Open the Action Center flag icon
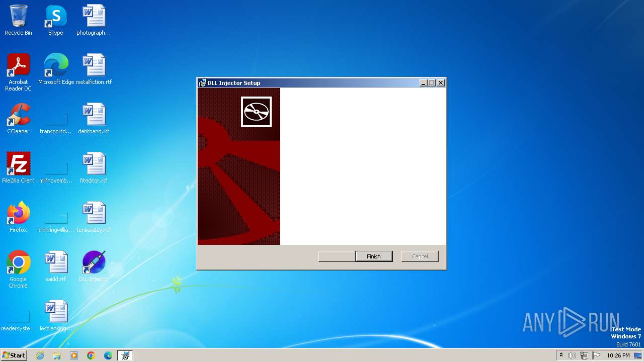 coord(596,355)
